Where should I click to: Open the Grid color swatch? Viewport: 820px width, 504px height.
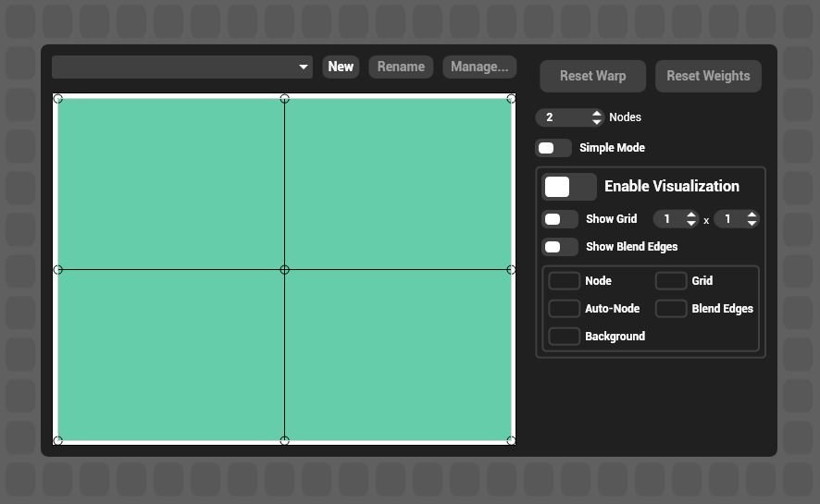pos(670,280)
